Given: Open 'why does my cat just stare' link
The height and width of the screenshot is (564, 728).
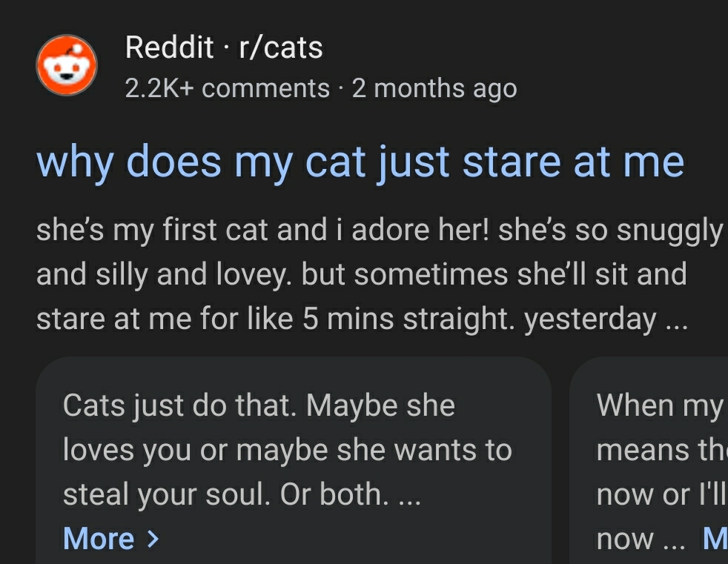Looking at the screenshot, I should coord(360,162).
